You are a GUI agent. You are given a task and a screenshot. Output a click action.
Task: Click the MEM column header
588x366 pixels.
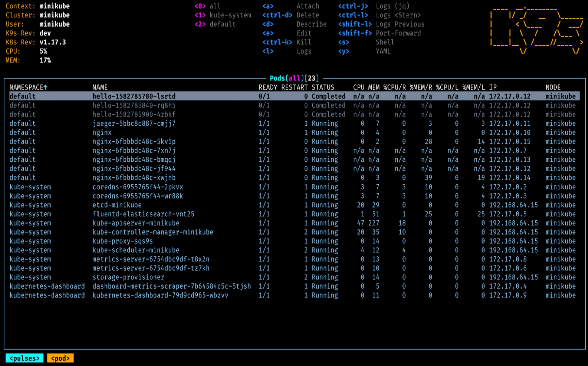374,87
